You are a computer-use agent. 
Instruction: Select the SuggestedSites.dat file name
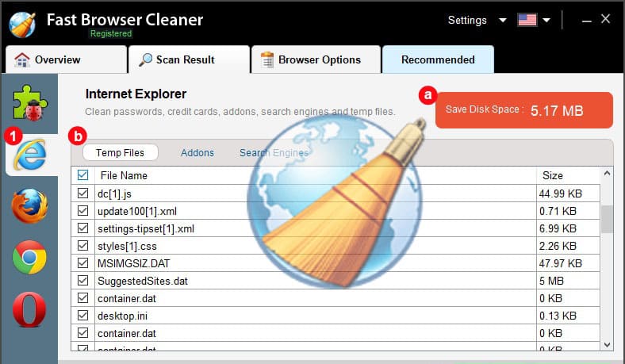pyautogui.click(x=143, y=281)
